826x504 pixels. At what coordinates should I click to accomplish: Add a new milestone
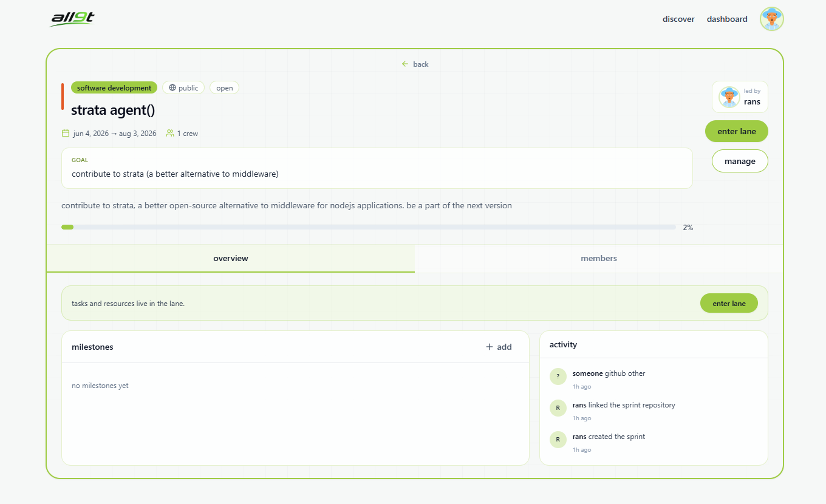(x=499, y=347)
